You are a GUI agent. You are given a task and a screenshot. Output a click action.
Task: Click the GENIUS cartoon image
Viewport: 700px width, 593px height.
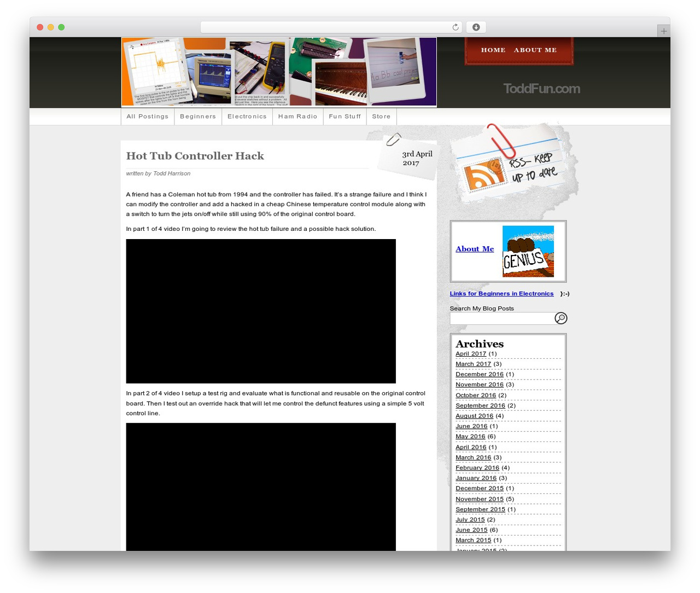(x=528, y=251)
